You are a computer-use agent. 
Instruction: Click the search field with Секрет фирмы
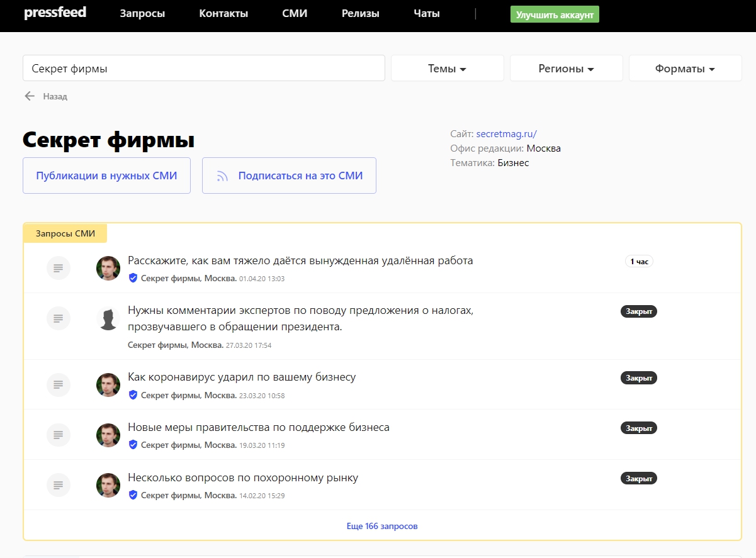(203, 69)
